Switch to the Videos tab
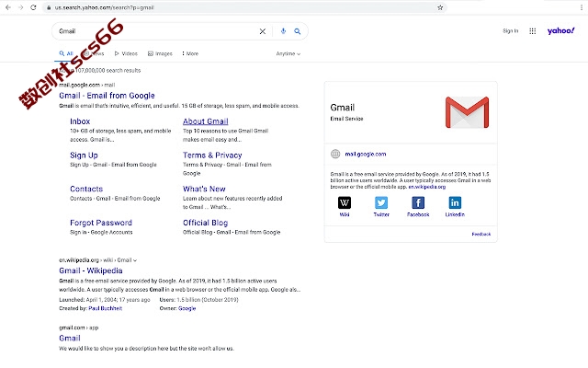This screenshot has width=588, height=368. pyautogui.click(x=126, y=53)
